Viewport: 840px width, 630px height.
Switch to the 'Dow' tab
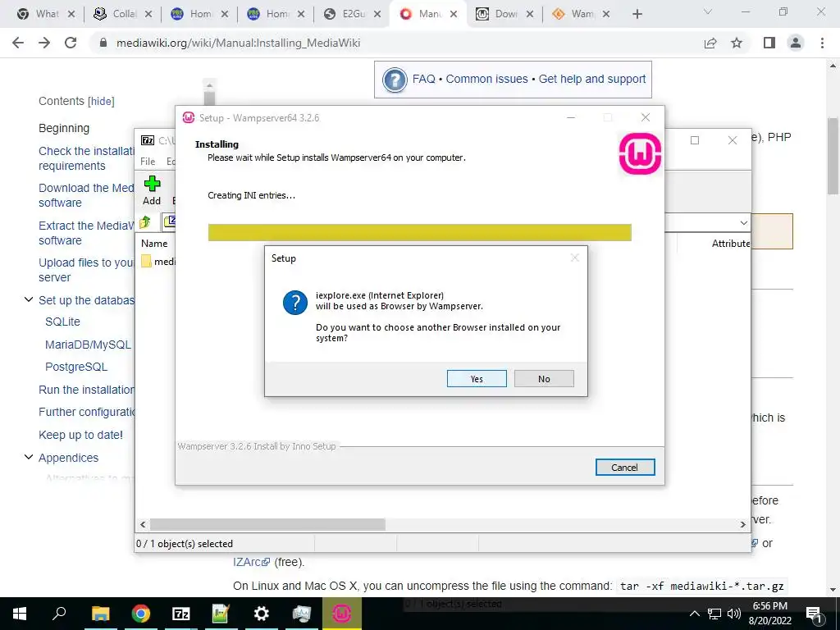[500, 15]
